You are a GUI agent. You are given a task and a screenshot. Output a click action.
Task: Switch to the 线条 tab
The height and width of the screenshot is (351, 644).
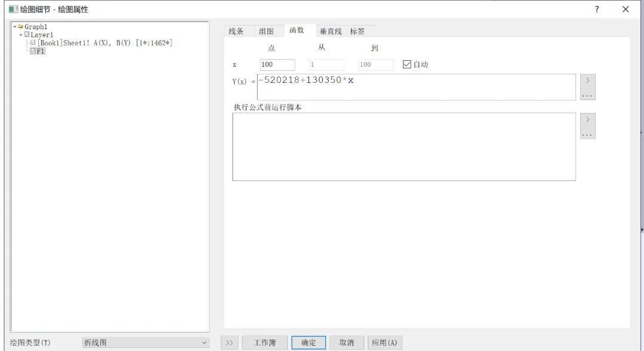[236, 31]
